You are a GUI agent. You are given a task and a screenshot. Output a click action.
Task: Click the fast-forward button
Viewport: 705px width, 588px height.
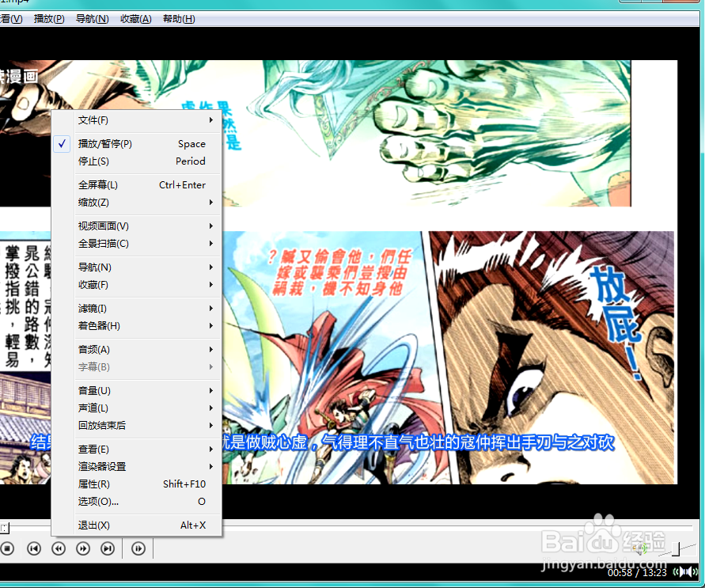coord(83,548)
